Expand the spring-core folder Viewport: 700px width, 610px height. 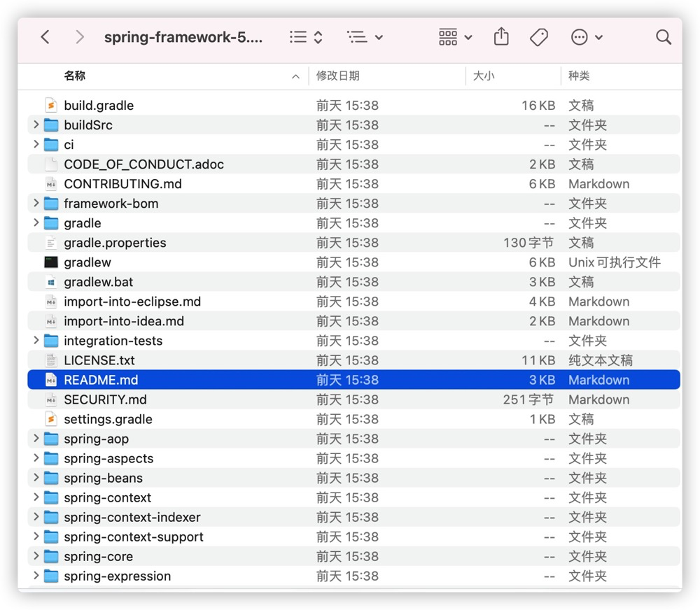(x=36, y=556)
